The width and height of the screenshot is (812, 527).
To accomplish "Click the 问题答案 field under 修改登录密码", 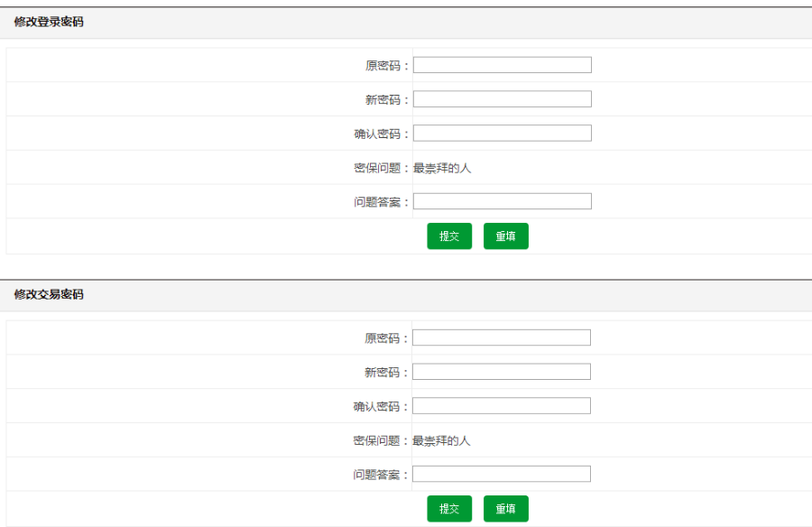I will [502, 200].
